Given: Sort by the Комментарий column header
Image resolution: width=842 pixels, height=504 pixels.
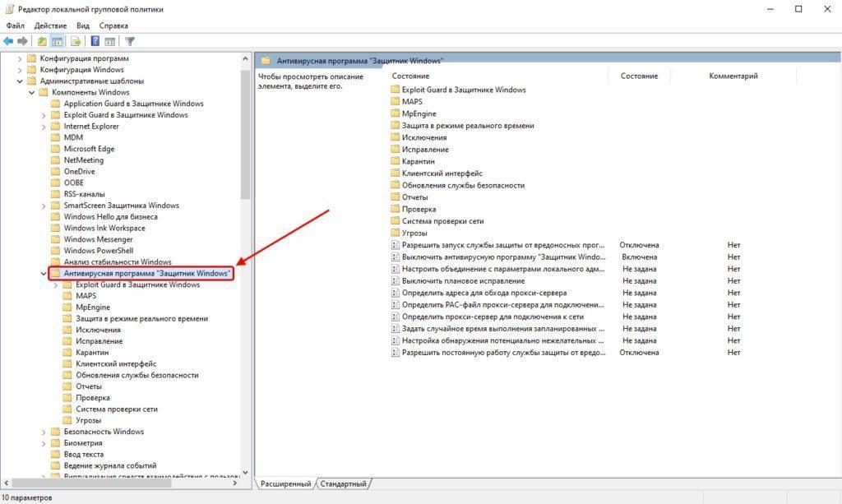Looking at the screenshot, I should point(733,76).
